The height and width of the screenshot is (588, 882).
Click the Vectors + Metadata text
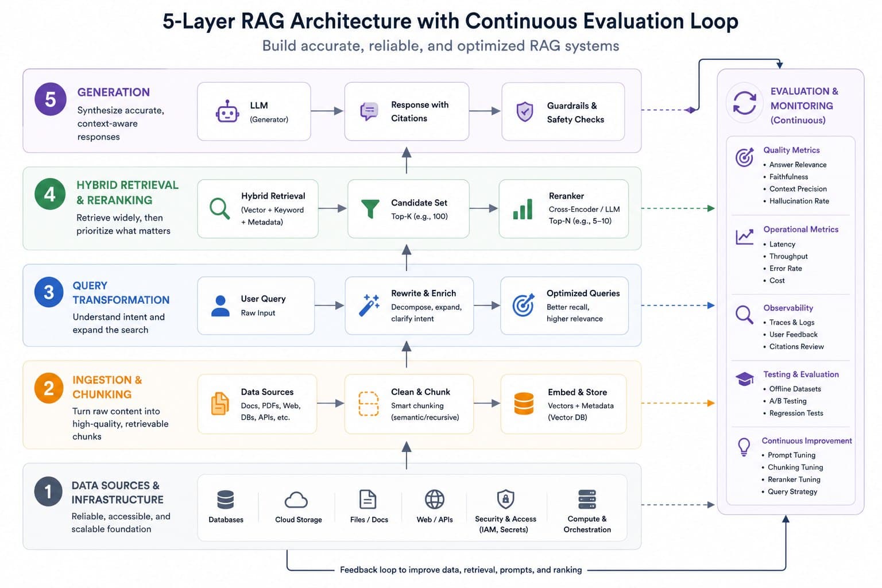pyautogui.click(x=581, y=406)
